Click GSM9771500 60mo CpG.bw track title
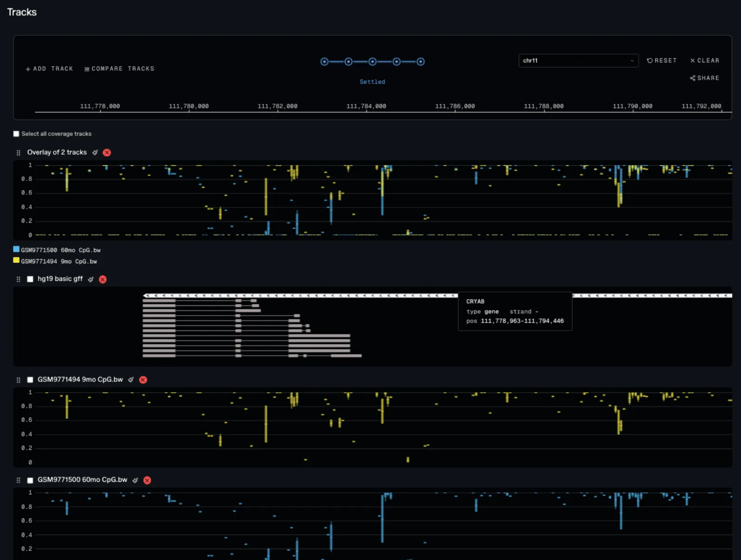Image resolution: width=741 pixels, height=560 pixels. [x=82, y=480]
